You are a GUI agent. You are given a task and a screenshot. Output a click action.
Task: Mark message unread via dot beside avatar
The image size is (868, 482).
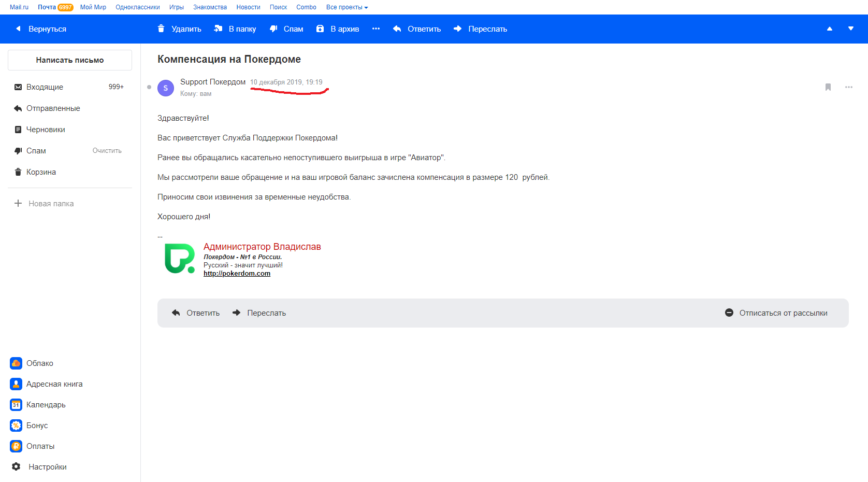(x=149, y=87)
